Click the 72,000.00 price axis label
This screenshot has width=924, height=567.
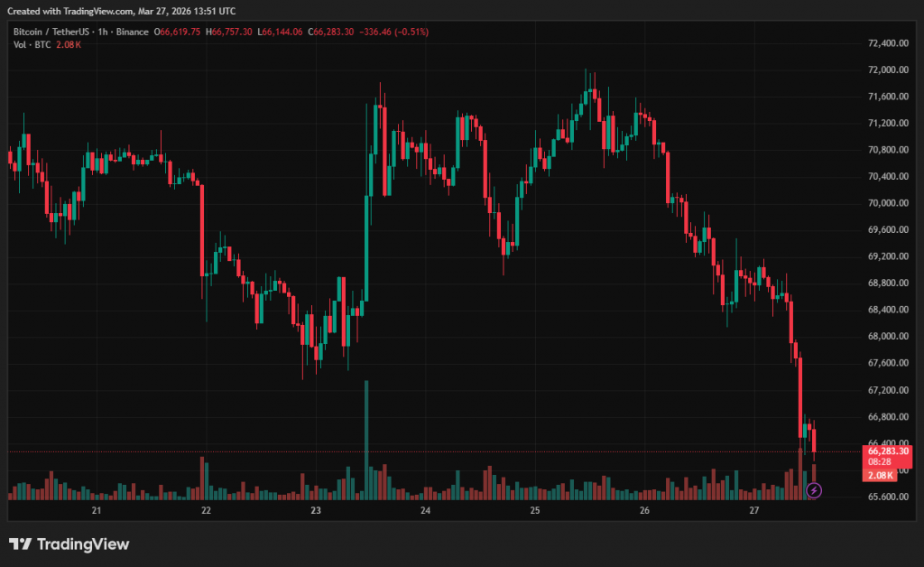(x=887, y=70)
